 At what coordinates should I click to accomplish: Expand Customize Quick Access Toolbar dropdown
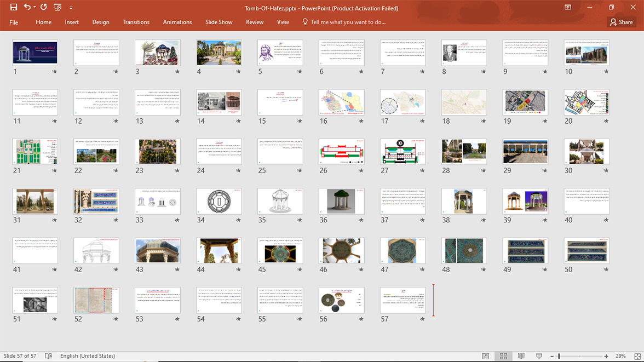(x=71, y=8)
